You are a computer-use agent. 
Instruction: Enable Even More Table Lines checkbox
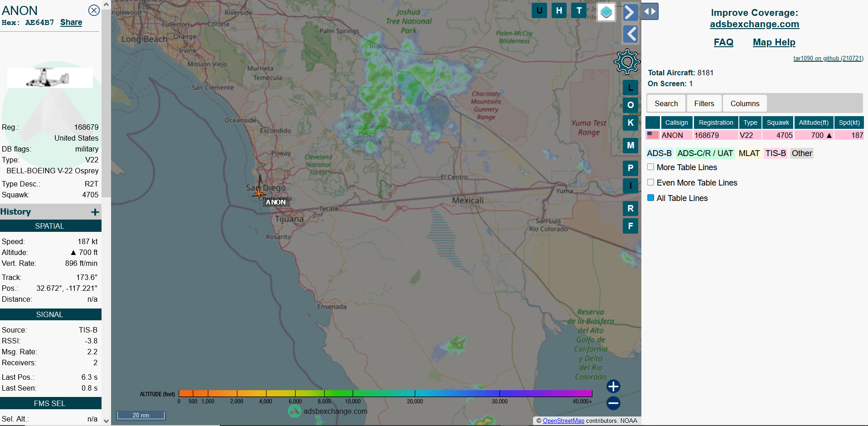[x=650, y=182]
